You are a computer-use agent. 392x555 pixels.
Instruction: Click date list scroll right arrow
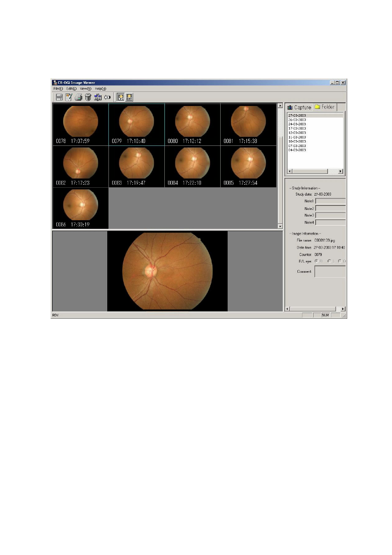click(x=340, y=171)
